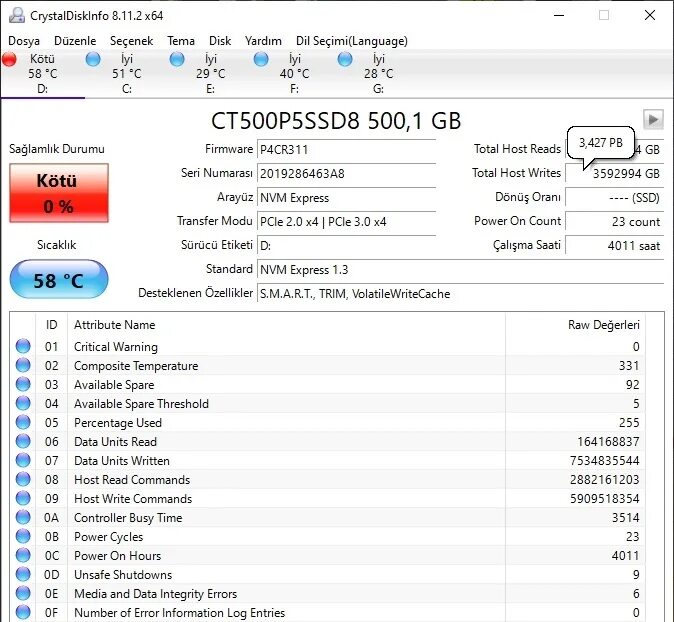
Task: Click the CT500P5SSD8 500,1 GB title
Action: tap(336, 121)
